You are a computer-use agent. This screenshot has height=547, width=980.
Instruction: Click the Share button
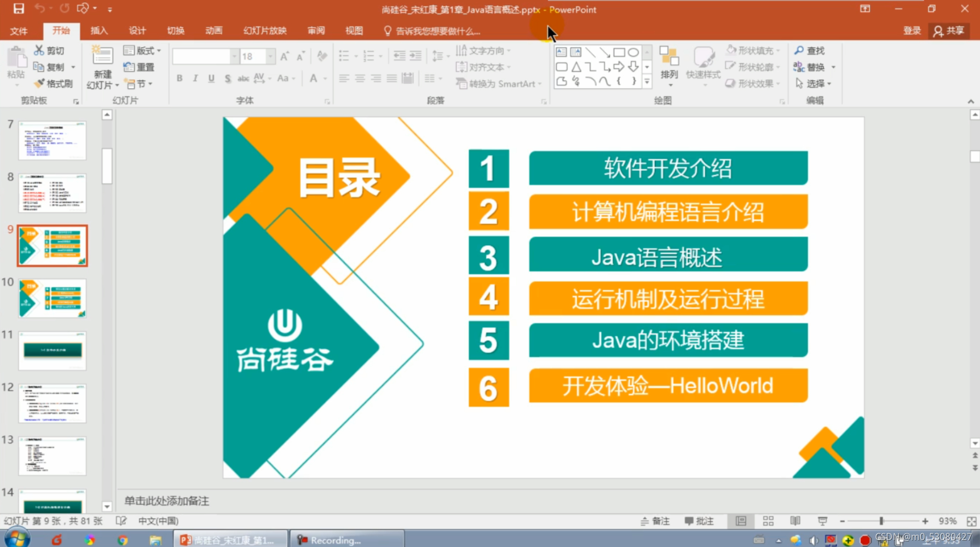[949, 30]
